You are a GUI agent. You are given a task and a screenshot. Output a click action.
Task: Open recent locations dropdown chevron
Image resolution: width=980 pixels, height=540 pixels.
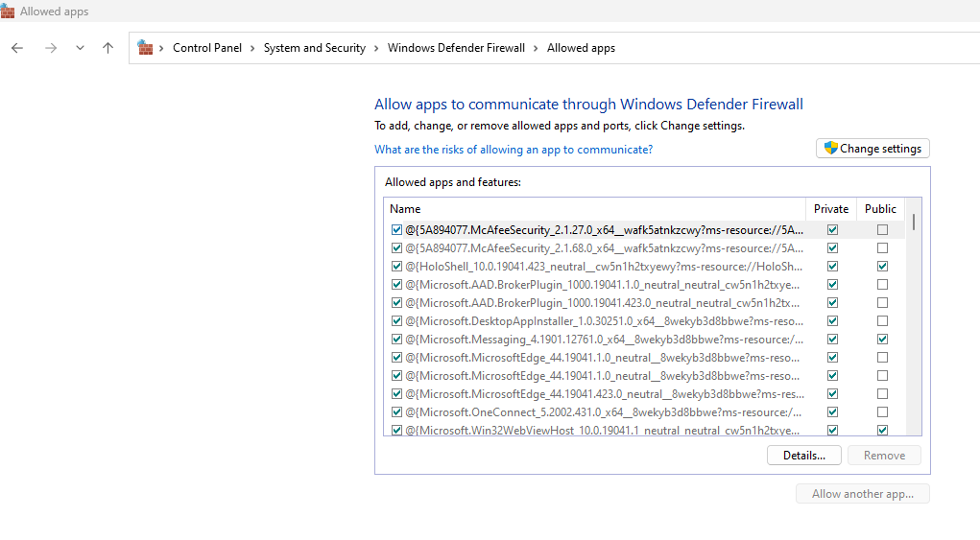click(x=80, y=48)
